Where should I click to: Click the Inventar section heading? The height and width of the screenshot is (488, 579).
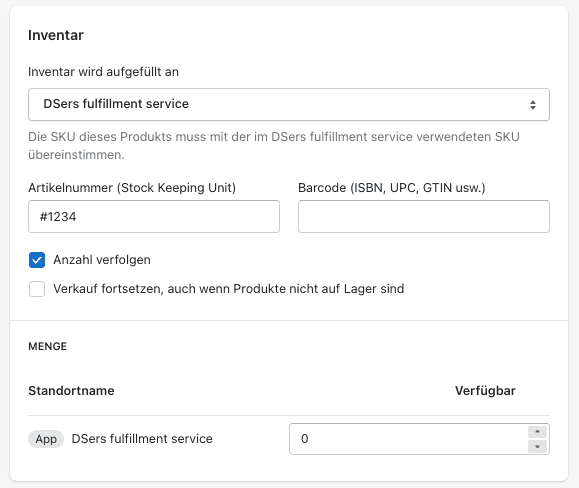click(x=56, y=35)
